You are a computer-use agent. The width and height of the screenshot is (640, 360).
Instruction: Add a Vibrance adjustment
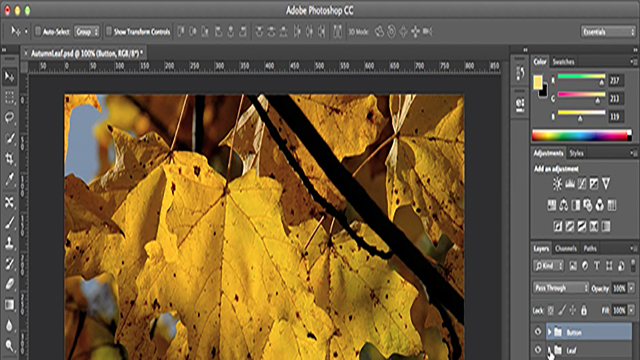[606, 184]
